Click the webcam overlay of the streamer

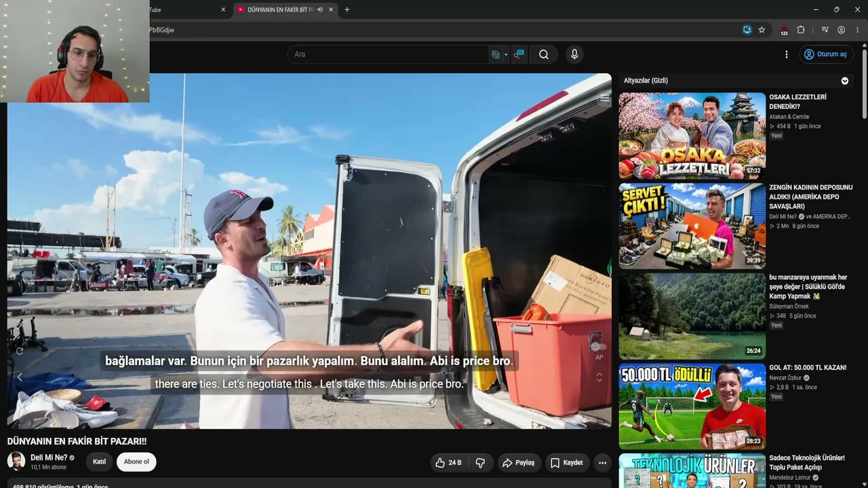pos(75,51)
